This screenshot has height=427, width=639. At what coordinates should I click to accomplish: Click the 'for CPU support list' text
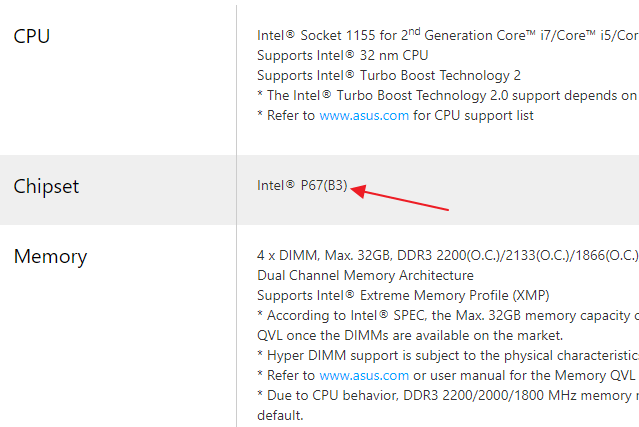[x=473, y=115]
